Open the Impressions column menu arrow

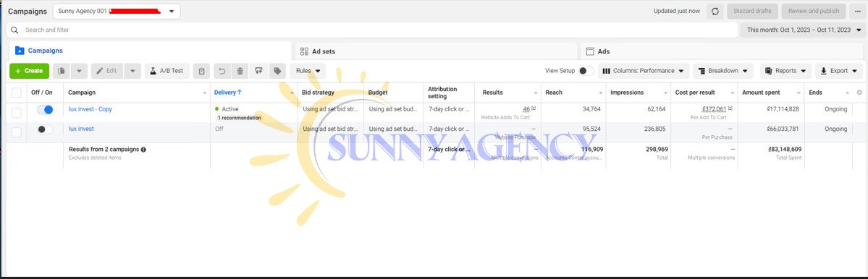[x=665, y=93]
